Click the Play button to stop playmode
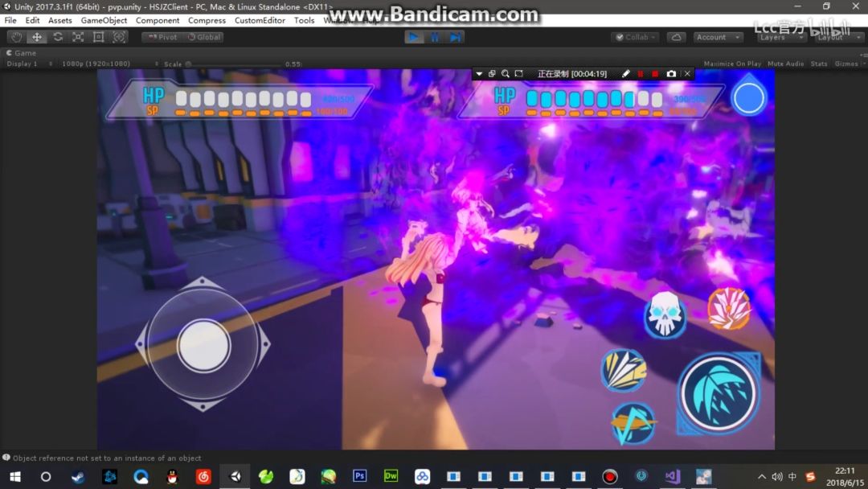The image size is (868, 489). 413,37
